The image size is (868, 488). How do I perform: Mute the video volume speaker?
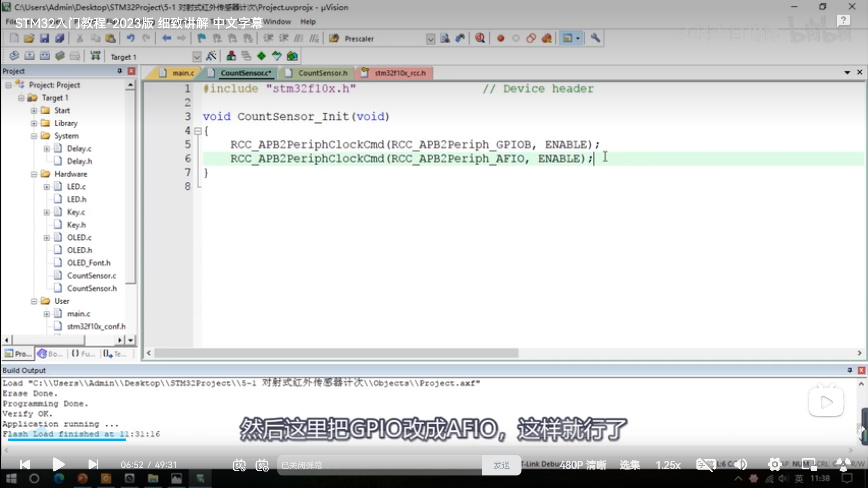741,465
